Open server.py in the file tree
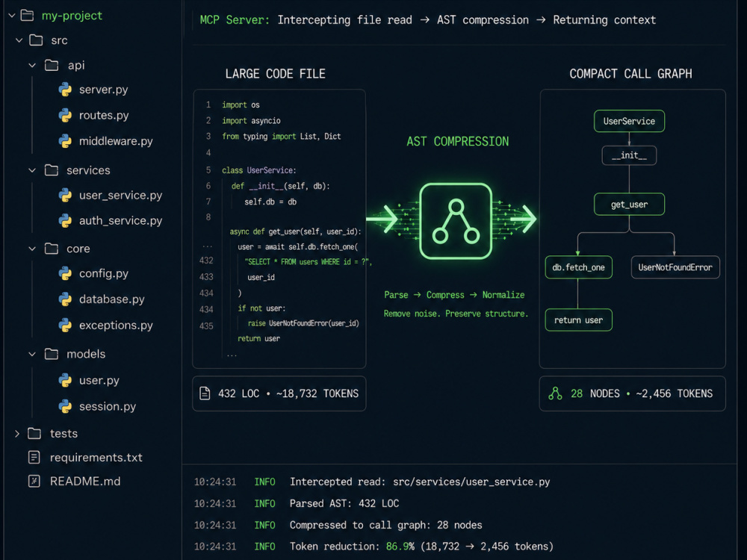The image size is (747, 560). 103,90
